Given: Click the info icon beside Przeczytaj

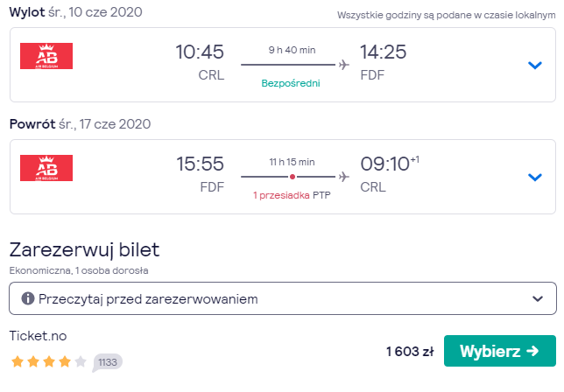Looking at the screenshot, I should (28, 298).
